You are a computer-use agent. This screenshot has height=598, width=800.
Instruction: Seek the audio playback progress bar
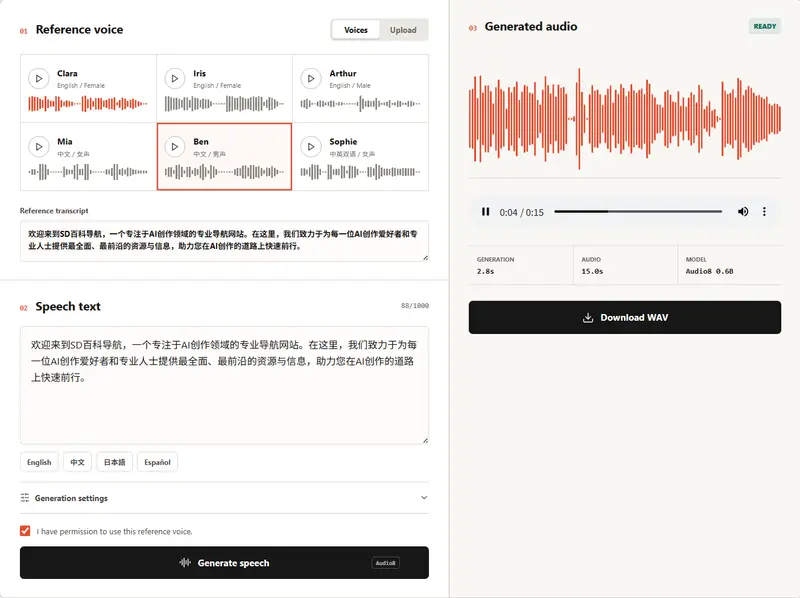638,211
